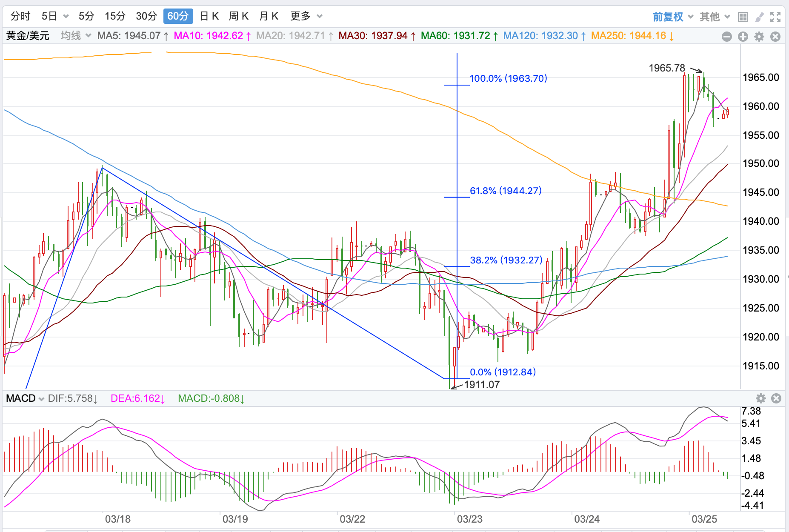
Task: Click the MA120: 1932.30 indicator label
Action: (x=545, y=36)
